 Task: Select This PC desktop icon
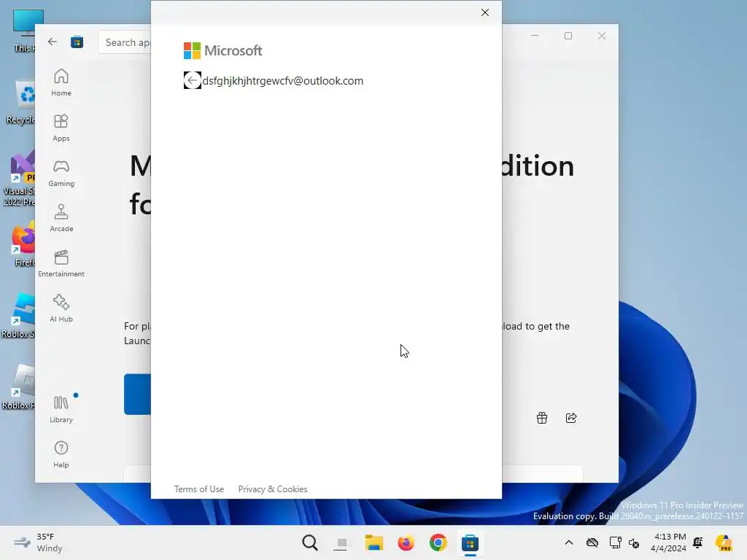[x=25, y=31]
